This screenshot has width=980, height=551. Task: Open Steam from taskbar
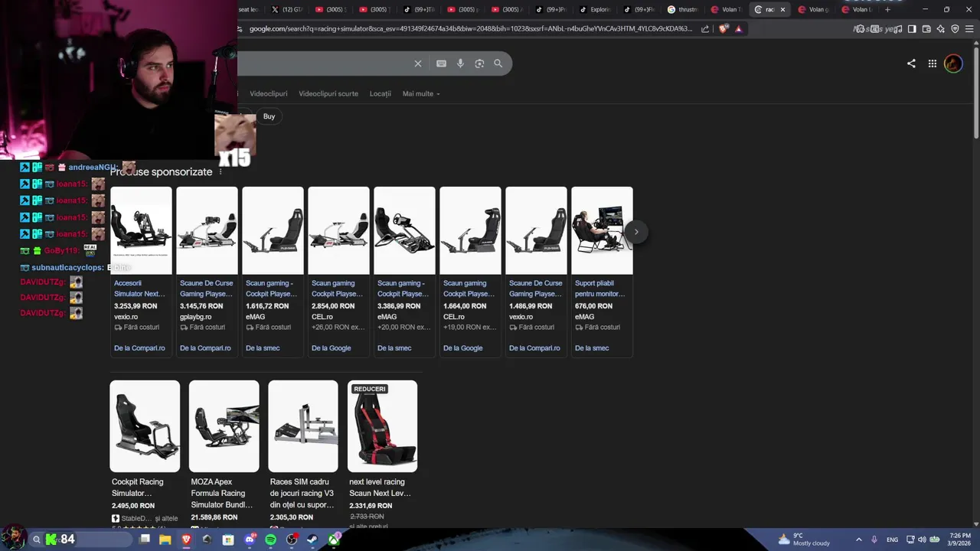(313, 540)
